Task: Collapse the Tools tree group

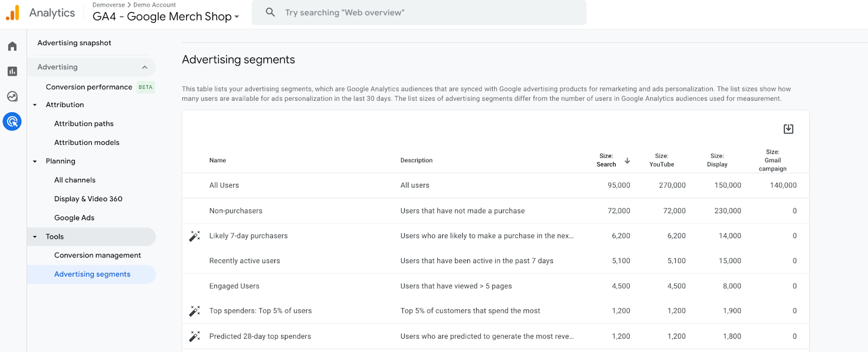Action: coord(35,237)
